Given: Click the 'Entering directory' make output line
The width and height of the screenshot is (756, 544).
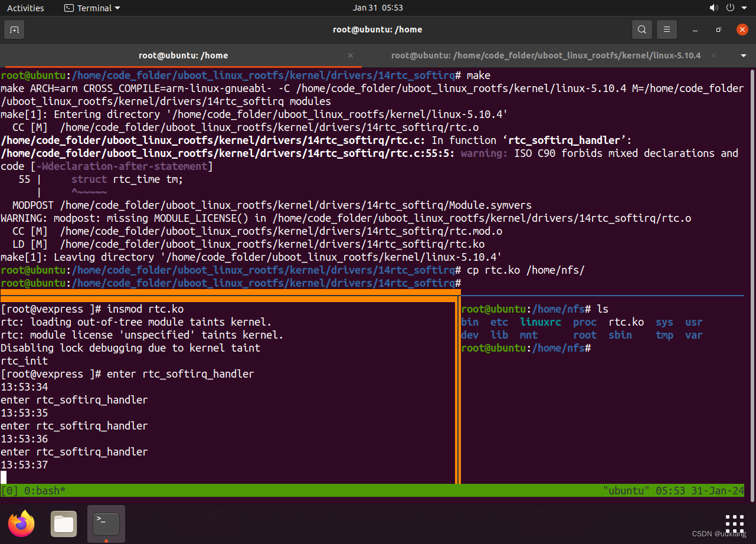Looking at the screenshot, I should click(254, 114).
